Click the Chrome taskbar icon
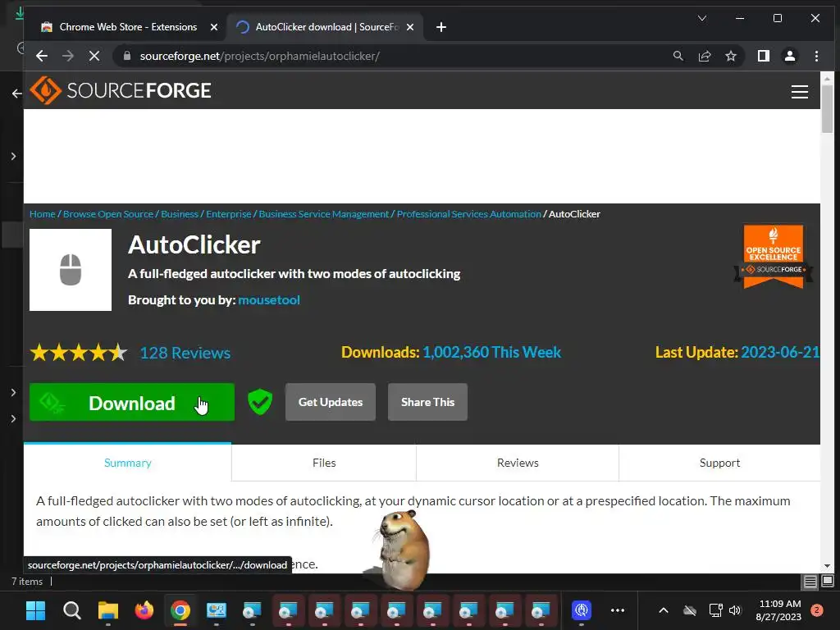The image size is (840, 630). 180,610
